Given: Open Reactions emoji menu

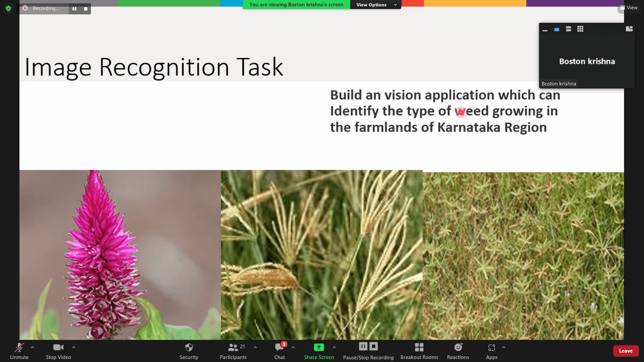Looking at the screenshot, I should pyautogui.click(x=458, y=351).
